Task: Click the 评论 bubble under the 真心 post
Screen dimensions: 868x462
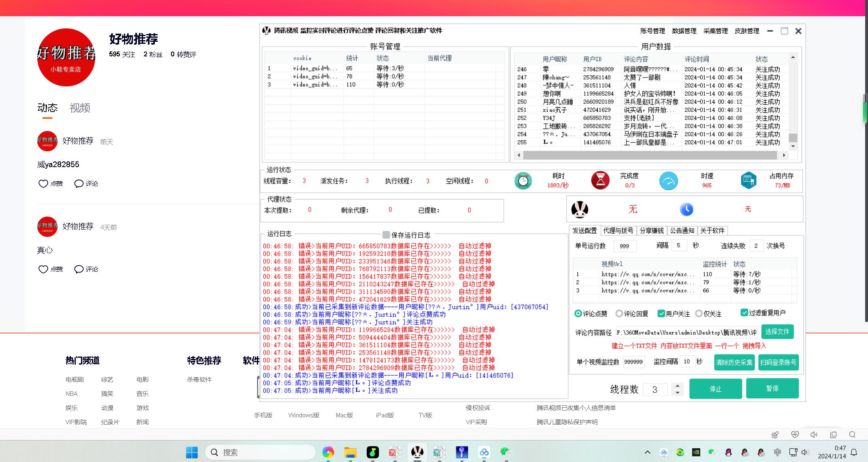Action: click(x=79, y=269)
